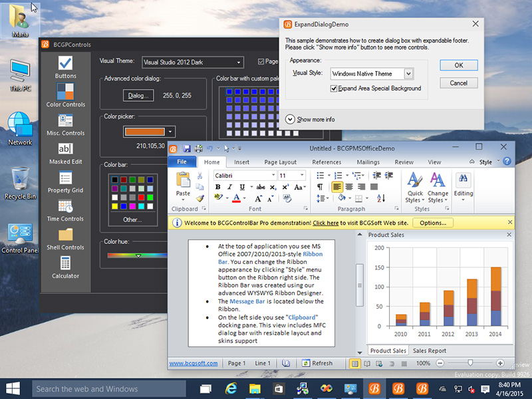
Task: Toggle Expand Area Special Background checkbox
Action: [334, 88]
